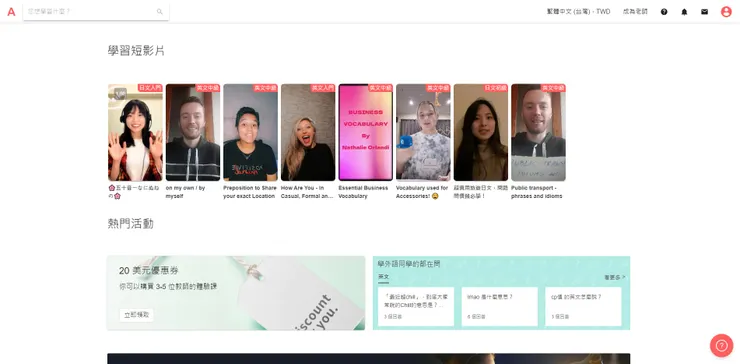Click the 立即領取 coupon button
The image size is (740, 364).
[x=136, y=315]
